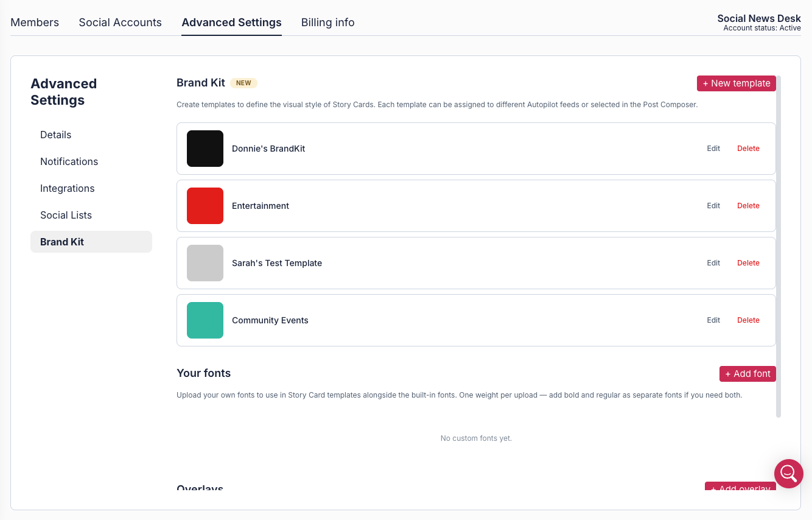The width and height of the screenshot is (812, 520).
Task: Edit Donnie's BrandKit template
Action: (713, 149)
